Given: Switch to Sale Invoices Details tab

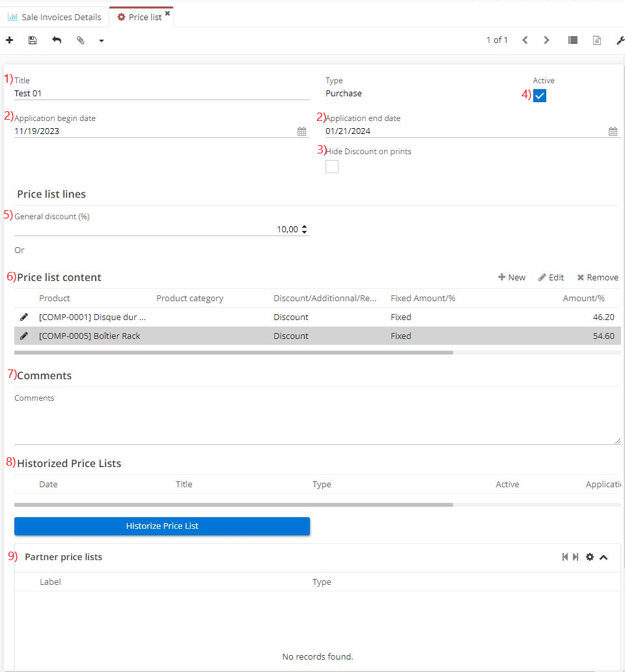Looking at the screenshot, I should click(55, 17).
